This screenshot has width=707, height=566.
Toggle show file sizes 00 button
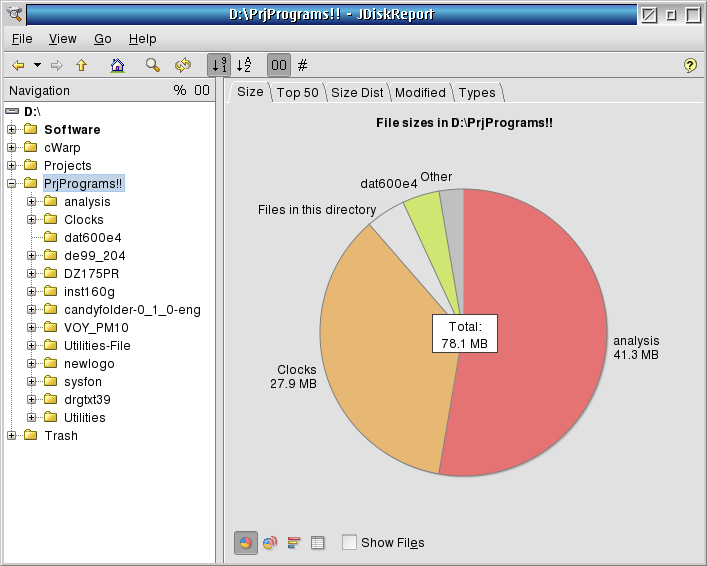pos(279,65)
